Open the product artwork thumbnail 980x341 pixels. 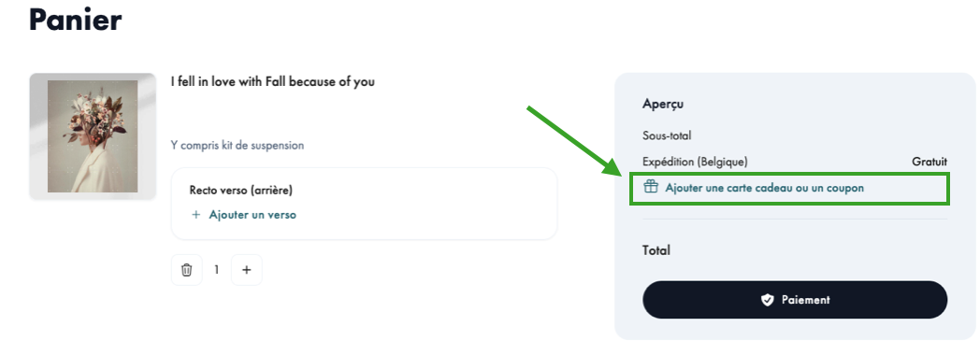click(x=93, y=136)
